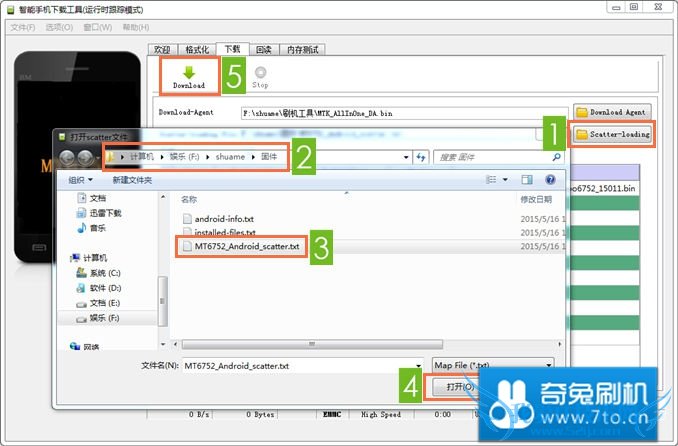Select 文档 in the navigation pane
The width and height of the screenshot is (678, 446).
click(92, 198)
